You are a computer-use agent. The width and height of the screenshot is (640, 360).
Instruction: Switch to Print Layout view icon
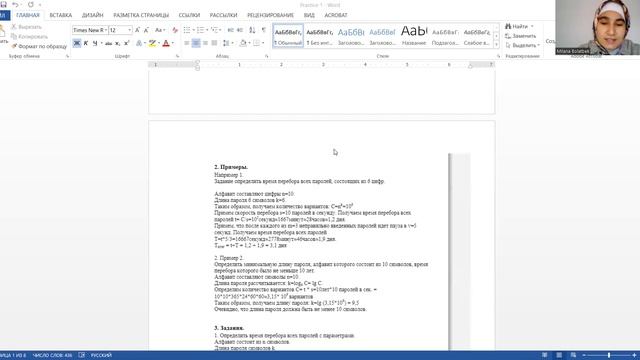click(x=559, y=356)
